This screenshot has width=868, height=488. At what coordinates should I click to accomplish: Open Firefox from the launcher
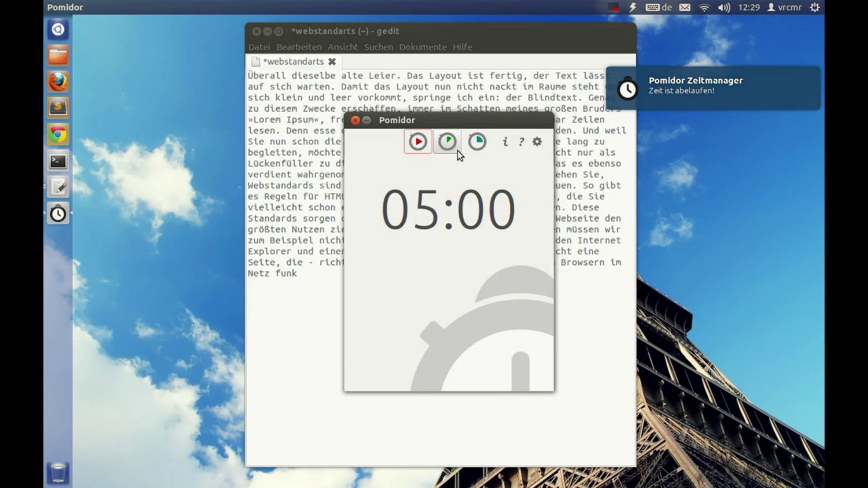point(58,82)
